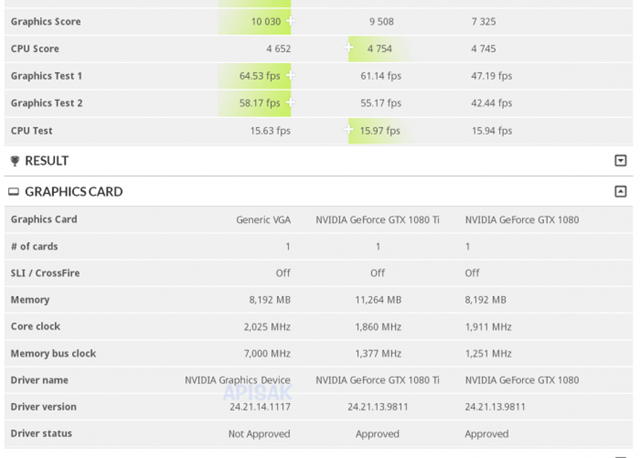Click the monitor icon beside GRAPHICS CARD

pos(14,192)
